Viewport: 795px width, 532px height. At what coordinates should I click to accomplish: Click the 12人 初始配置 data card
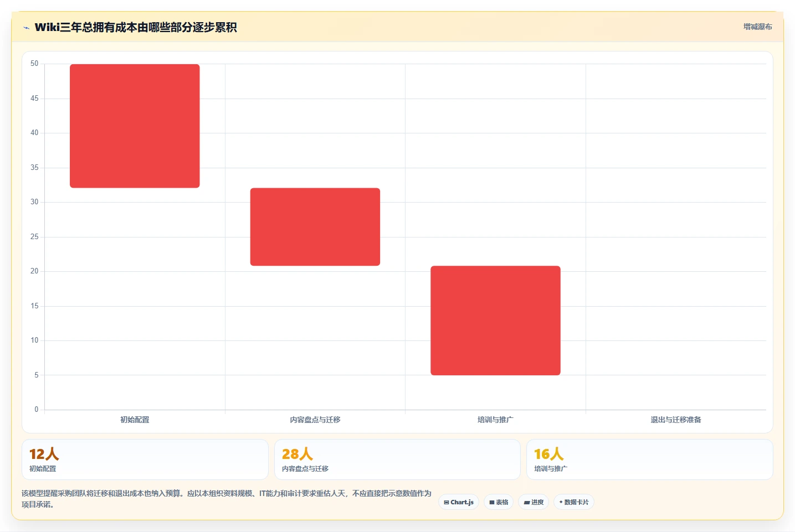click(x=145, y=459)
